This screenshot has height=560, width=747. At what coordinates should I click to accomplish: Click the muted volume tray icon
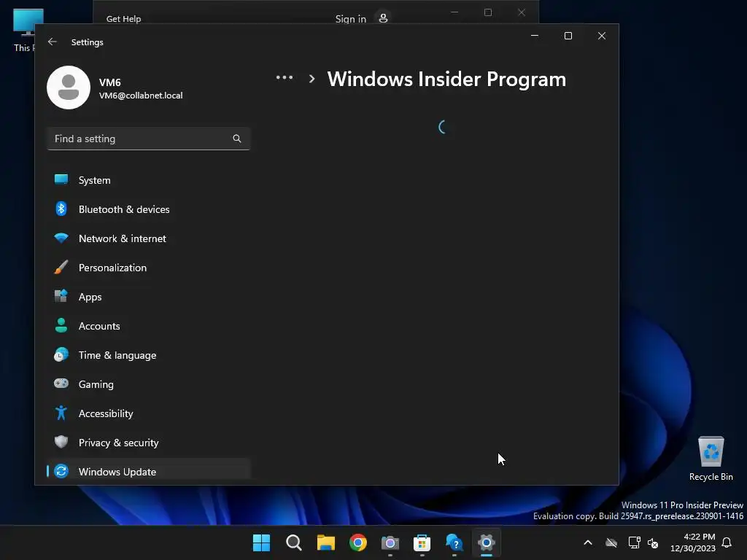(x=653, y=542)
